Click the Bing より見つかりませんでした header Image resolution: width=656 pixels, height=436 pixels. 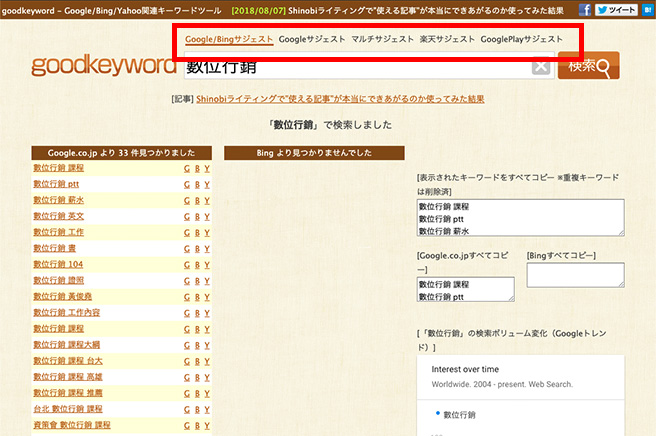click(x=314, y=153)
